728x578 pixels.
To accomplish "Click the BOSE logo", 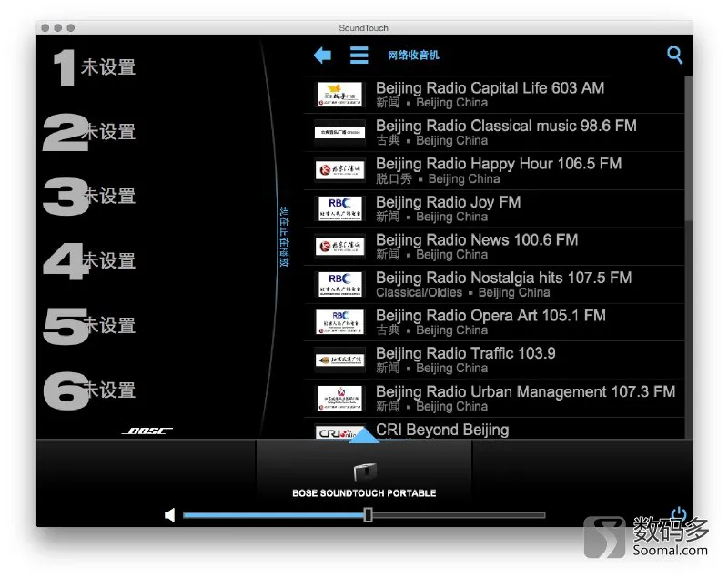I will [x=147, y=431].
